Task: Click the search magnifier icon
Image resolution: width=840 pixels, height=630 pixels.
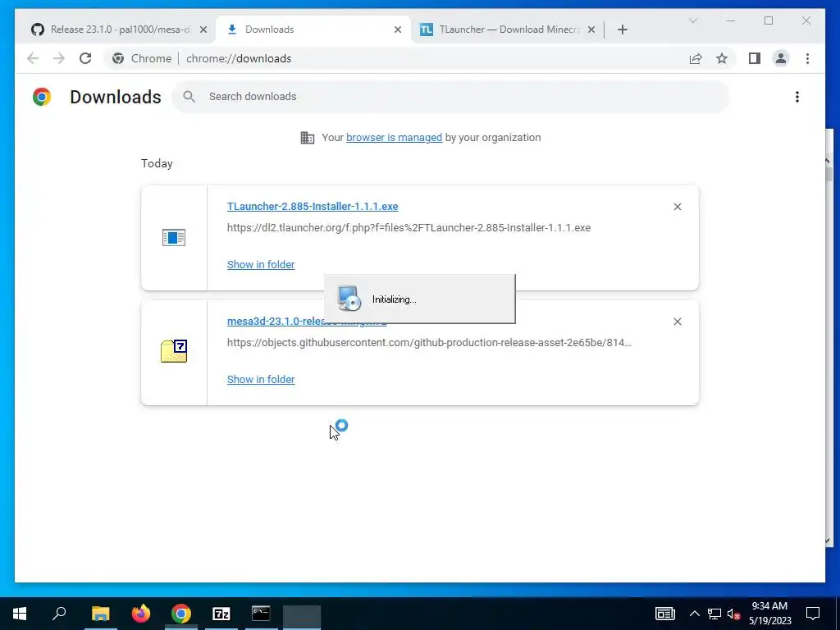Action: tap(189, 97)
